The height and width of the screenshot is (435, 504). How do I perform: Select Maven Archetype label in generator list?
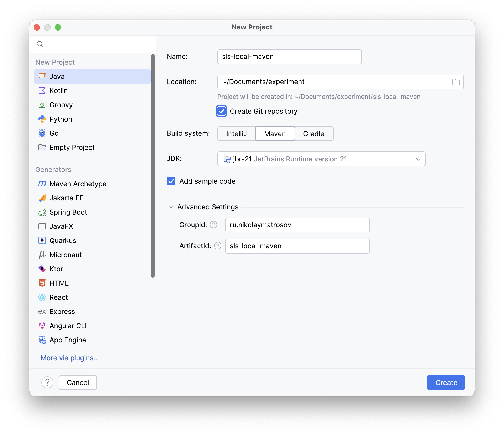[x=78, y=184]
